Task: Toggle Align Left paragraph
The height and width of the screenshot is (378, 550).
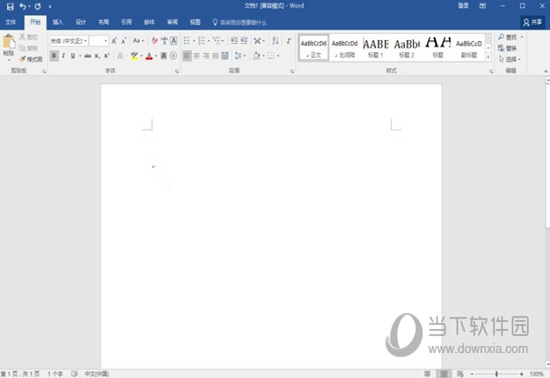Action: 187,56
